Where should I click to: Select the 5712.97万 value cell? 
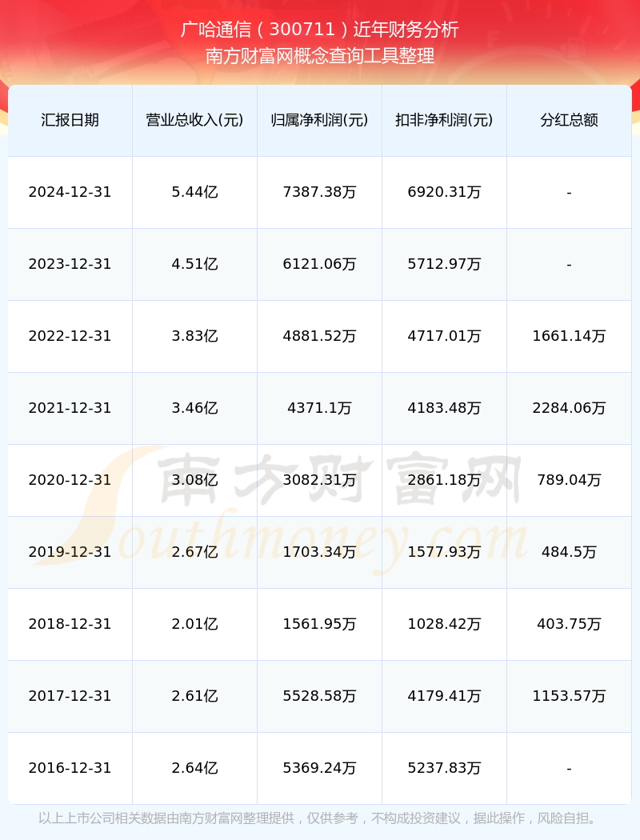tap(444, 264)
